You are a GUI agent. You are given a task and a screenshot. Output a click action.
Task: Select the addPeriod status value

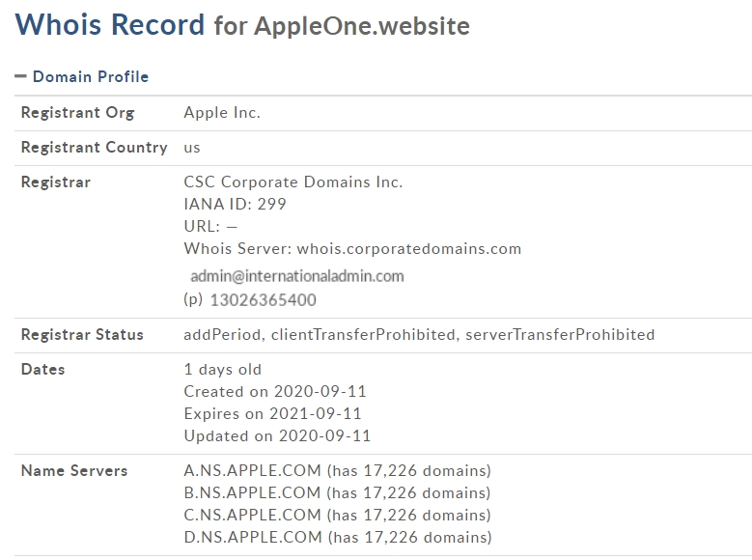tap(223, 334)
